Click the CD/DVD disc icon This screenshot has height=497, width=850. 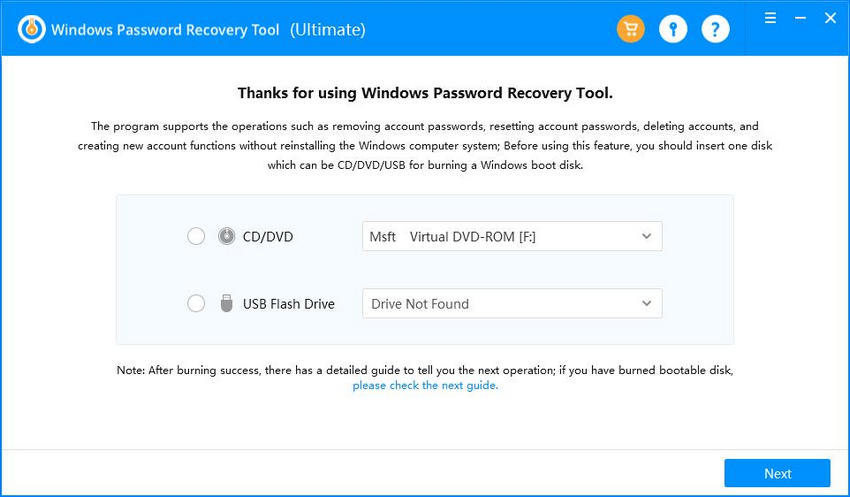click(x=227, y=236)
